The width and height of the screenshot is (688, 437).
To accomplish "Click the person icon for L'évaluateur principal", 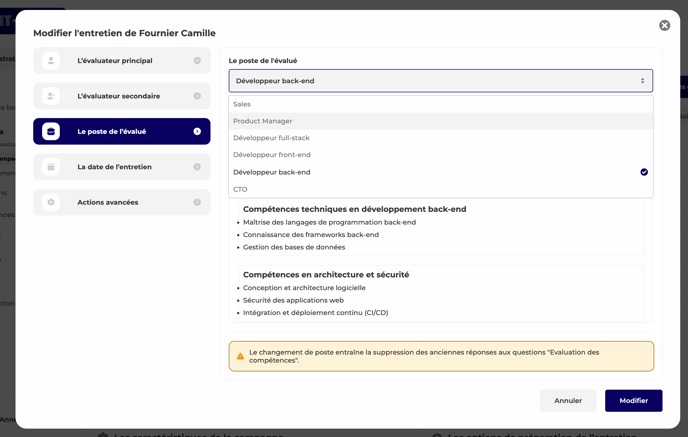I will click(51, 61).
